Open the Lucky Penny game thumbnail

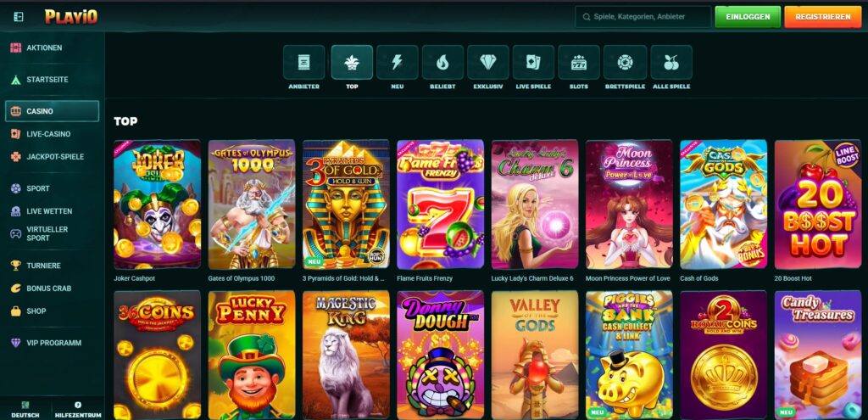252,356
